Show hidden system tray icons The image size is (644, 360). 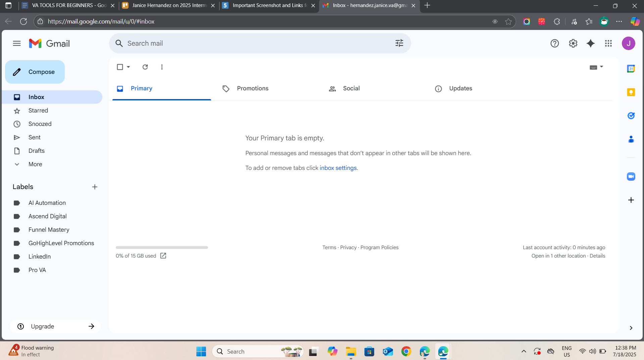click(524, 351)
